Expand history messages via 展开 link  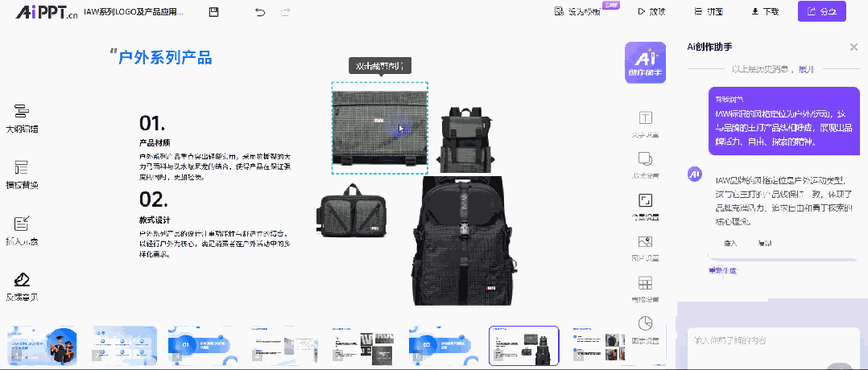pyautogui.click(x=806, y=70)
